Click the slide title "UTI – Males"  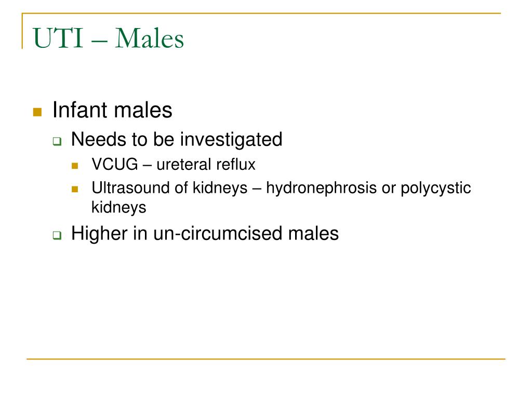click(x=108, y=38)
